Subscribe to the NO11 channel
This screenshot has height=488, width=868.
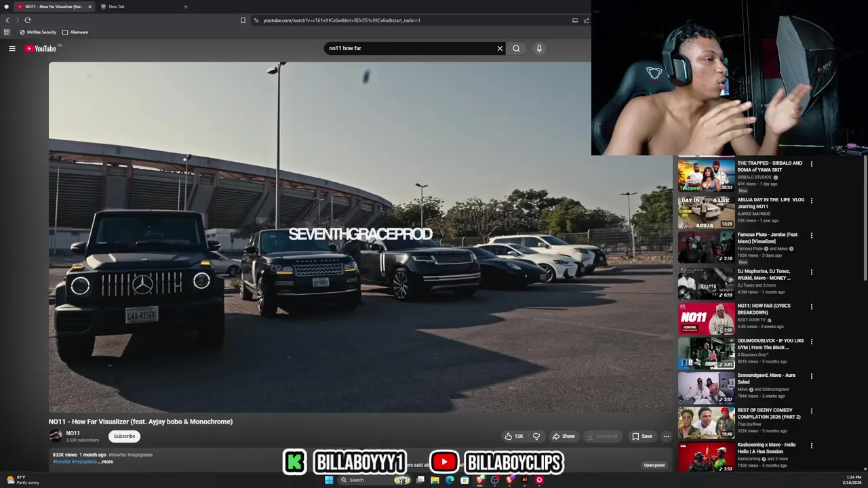point(124,436)
